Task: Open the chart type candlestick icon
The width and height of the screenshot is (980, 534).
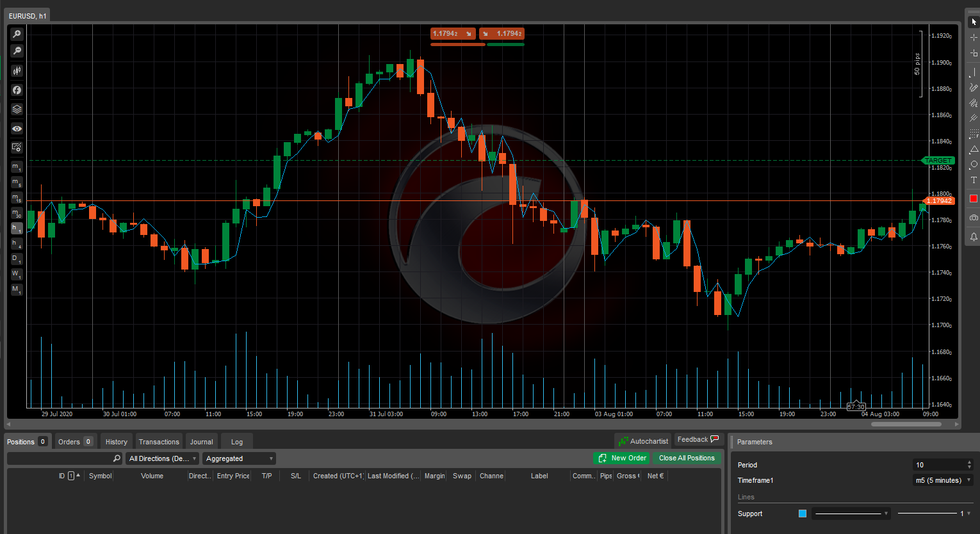Action: click(x=17, y=70)
